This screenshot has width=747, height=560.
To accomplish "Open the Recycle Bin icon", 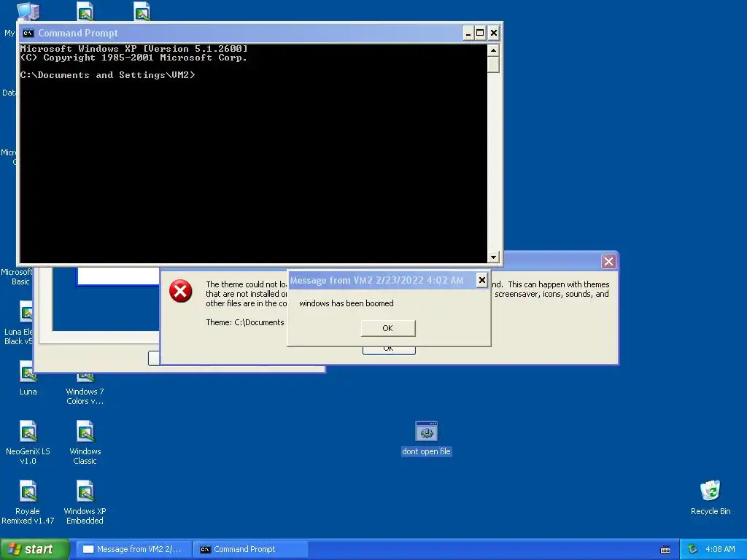I will (x=710, y=497).
